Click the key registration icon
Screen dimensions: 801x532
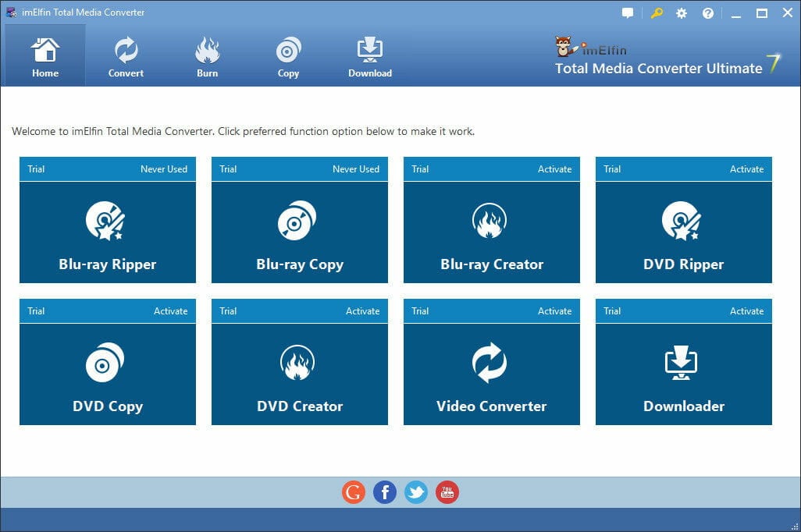click(x=657, y=13)
